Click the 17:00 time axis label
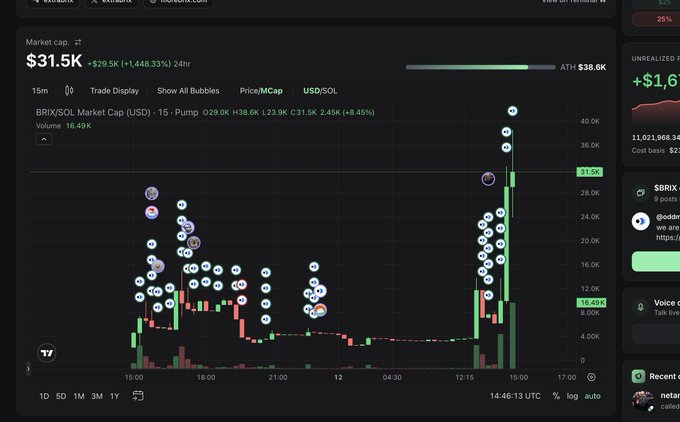 point(567,377)
